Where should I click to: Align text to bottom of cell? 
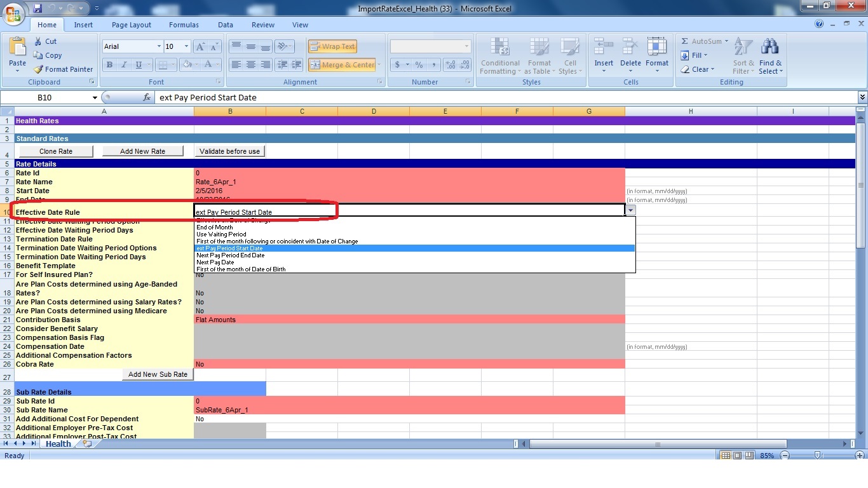266,46
